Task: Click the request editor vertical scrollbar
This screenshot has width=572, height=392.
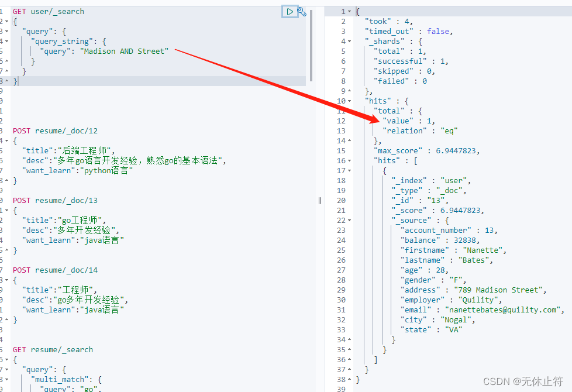Action: (x=311, y=46)
